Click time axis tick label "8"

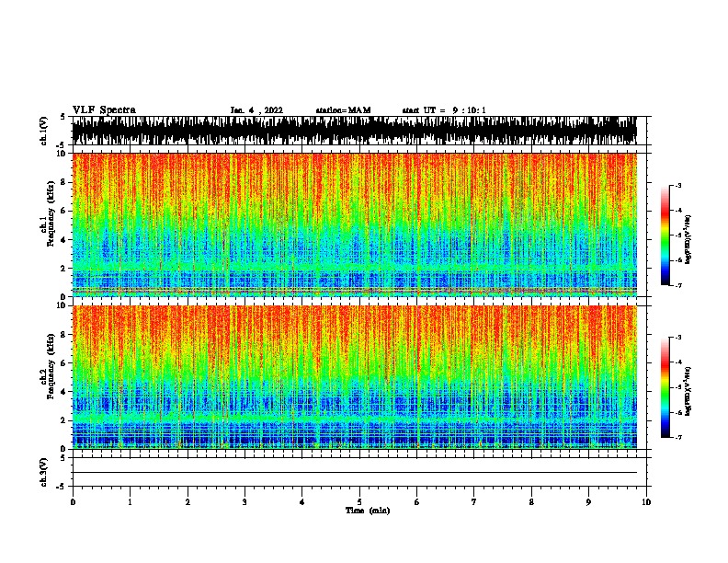point(531,502)
